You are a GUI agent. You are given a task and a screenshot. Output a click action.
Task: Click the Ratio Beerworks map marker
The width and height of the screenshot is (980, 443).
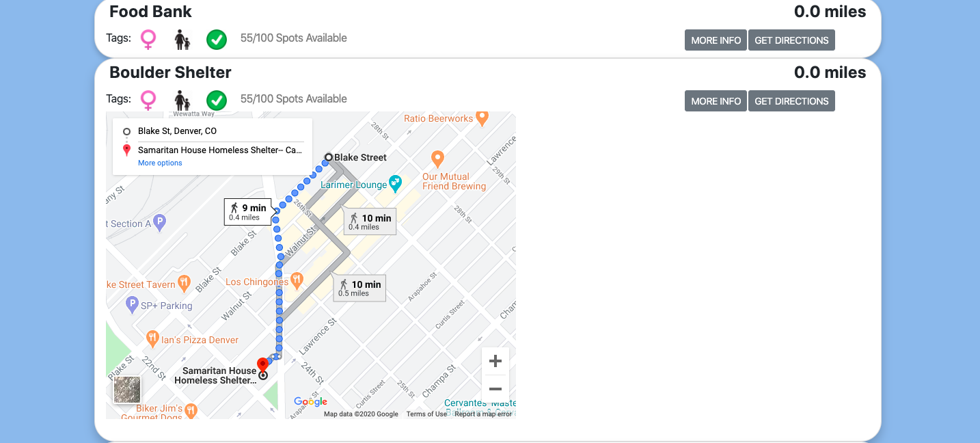482,118
